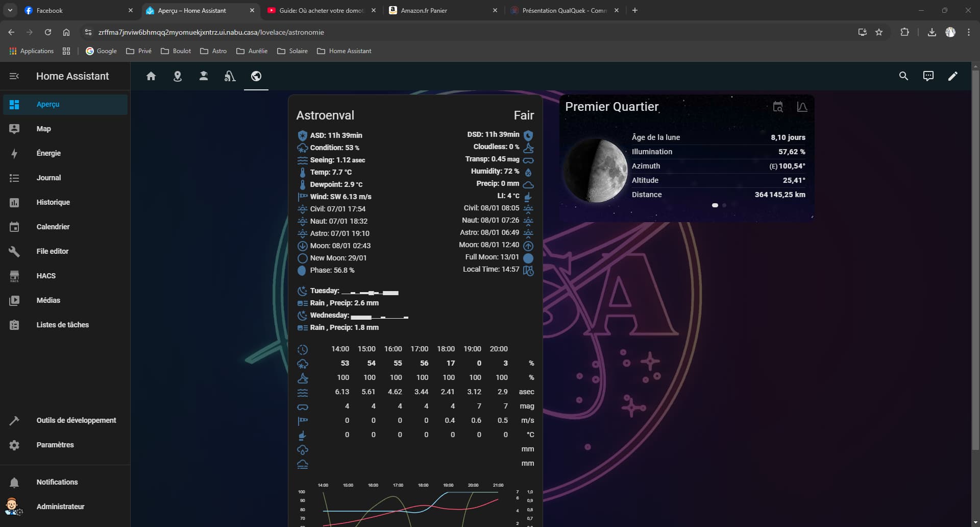Open Médias in sidebar
Screen dimensions: 980x527
point(65,300)
